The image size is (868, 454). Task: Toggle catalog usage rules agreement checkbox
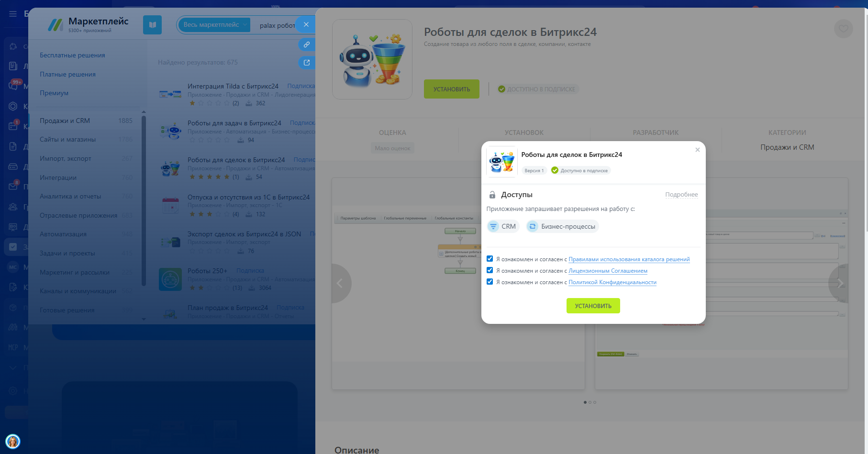490,259
